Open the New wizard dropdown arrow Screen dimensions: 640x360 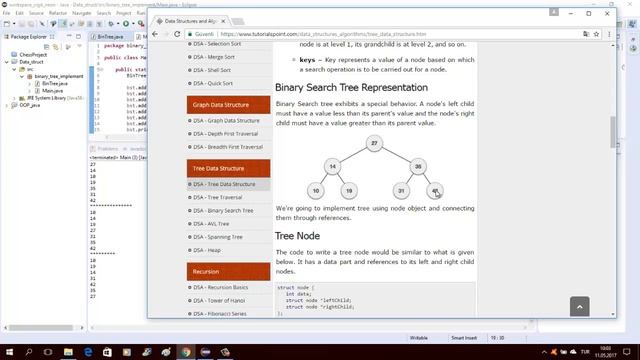click(14, 24)
